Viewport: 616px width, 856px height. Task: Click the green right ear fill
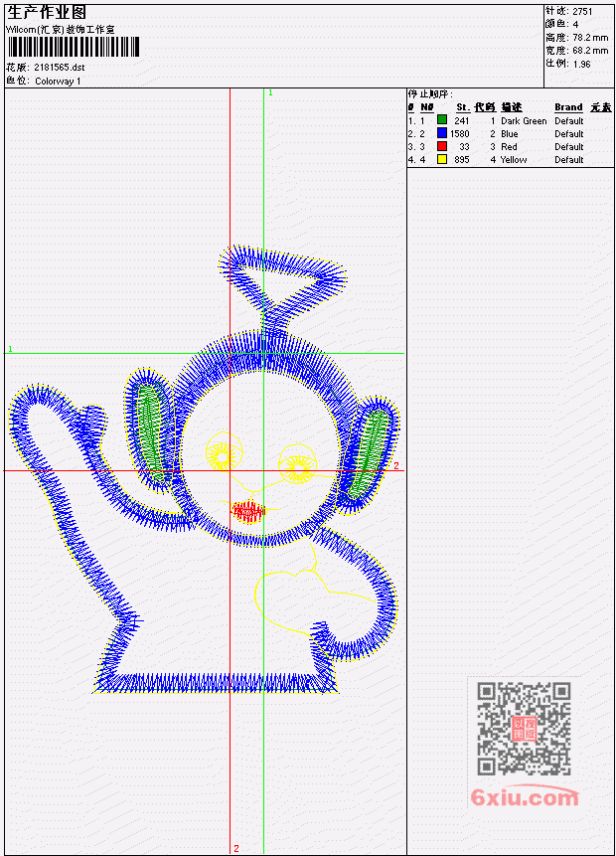pos(369,453)
